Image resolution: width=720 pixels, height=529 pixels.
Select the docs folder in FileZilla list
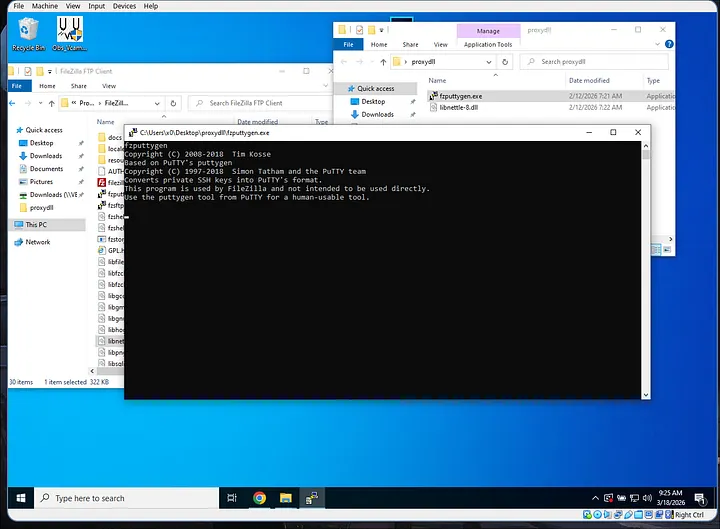pos(110,137)
